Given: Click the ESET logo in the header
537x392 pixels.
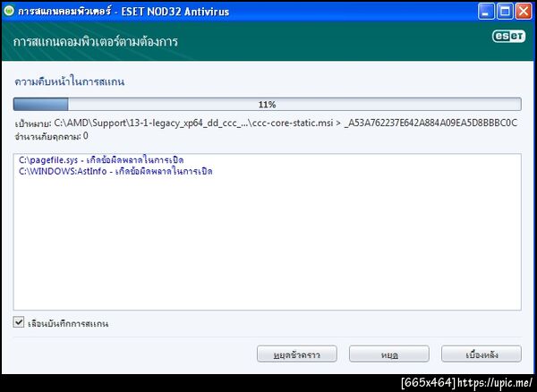Looking at the screenshot, I should (508, 37).
